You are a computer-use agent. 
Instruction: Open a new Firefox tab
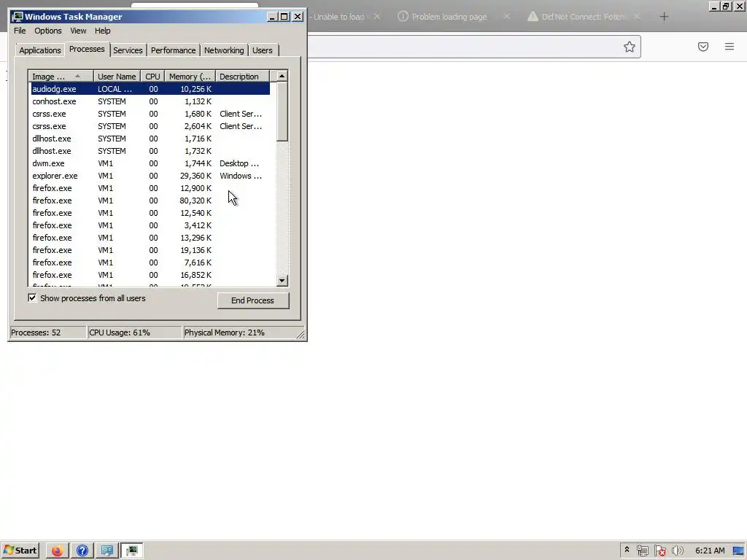click(664, 17)
